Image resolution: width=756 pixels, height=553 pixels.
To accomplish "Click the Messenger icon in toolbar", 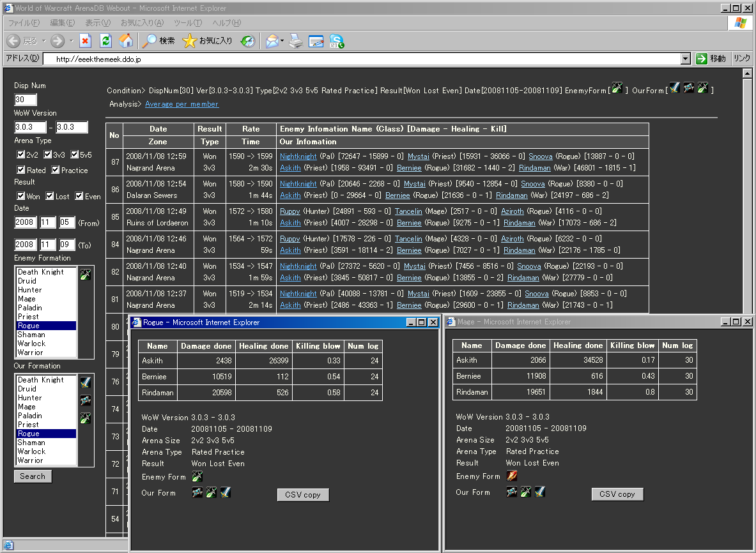I will pyautogui.click(x=337, y=42).
